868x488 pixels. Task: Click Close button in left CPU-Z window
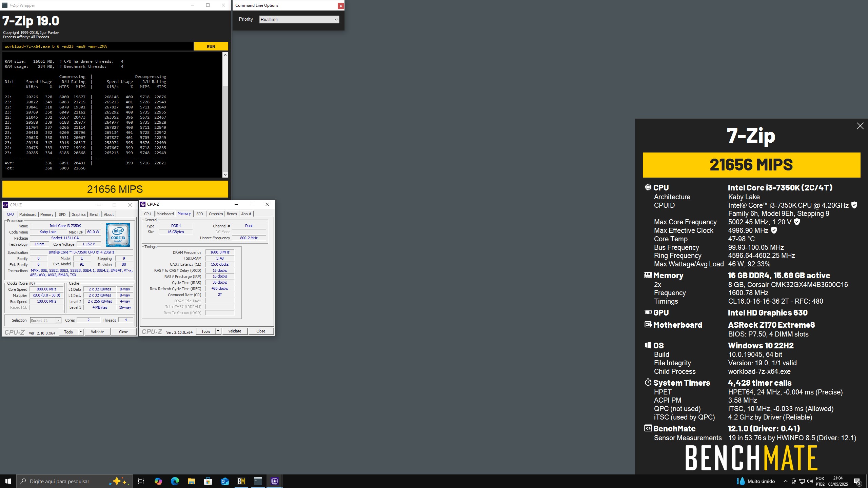pyautogui.click(x=123, y=332)
